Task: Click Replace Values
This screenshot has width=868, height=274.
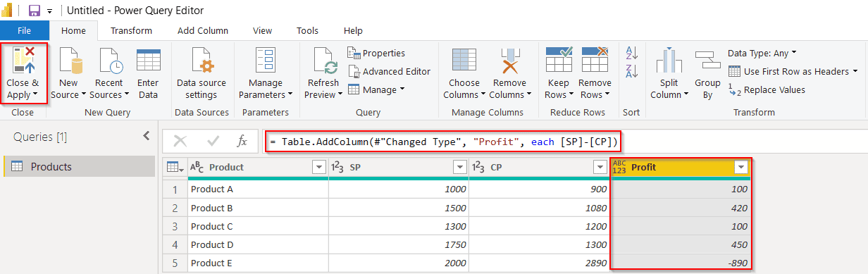Action: point(767,89)
